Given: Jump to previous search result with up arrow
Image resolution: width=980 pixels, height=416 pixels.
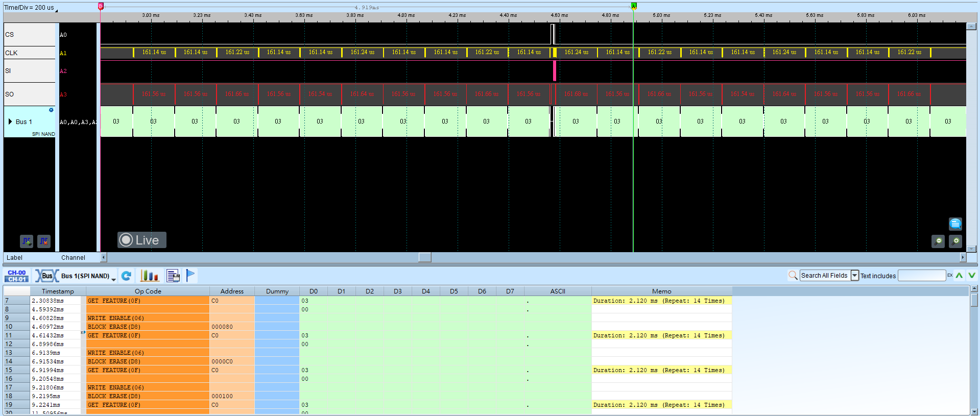Looking at the screenshot, I should click(960, 276).
